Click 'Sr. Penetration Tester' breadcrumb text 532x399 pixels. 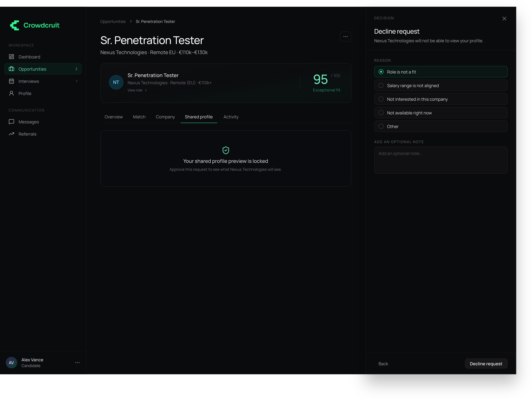point(155,21)
